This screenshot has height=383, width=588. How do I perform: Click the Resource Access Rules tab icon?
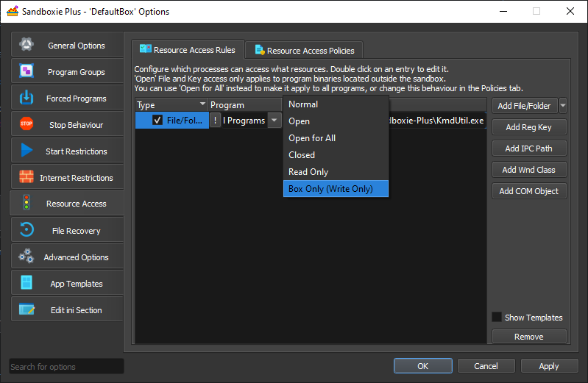tap(146, 49)
